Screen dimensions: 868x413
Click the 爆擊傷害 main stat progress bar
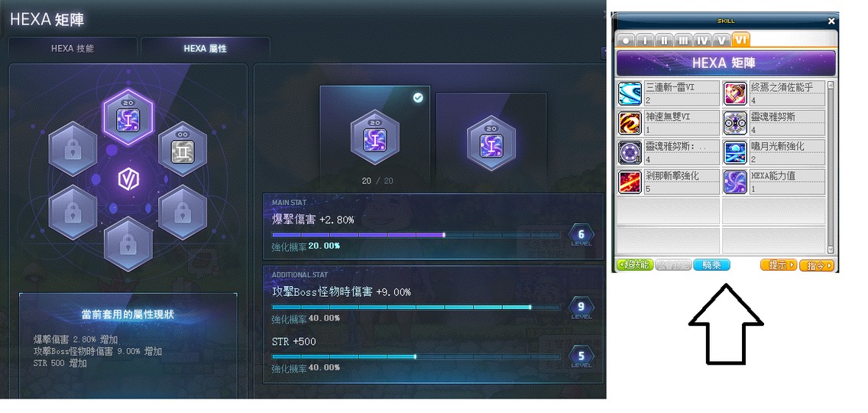tap(416, 235)
